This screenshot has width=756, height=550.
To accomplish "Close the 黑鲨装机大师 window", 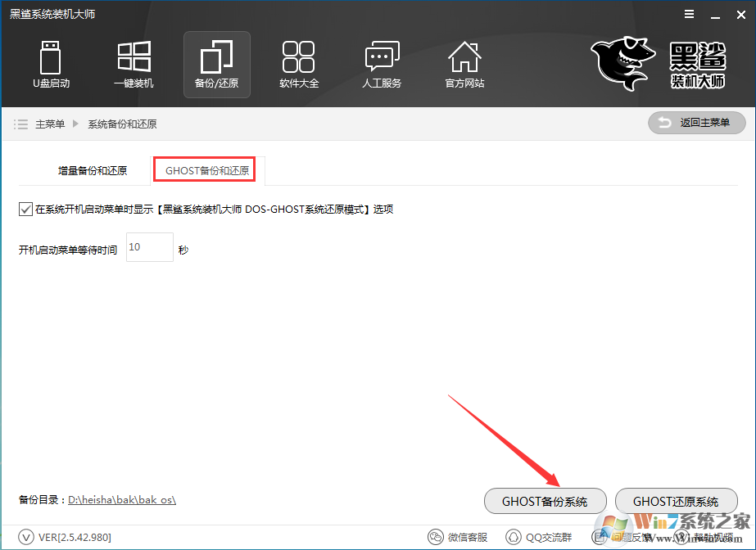I will click(x=741, y=15).
